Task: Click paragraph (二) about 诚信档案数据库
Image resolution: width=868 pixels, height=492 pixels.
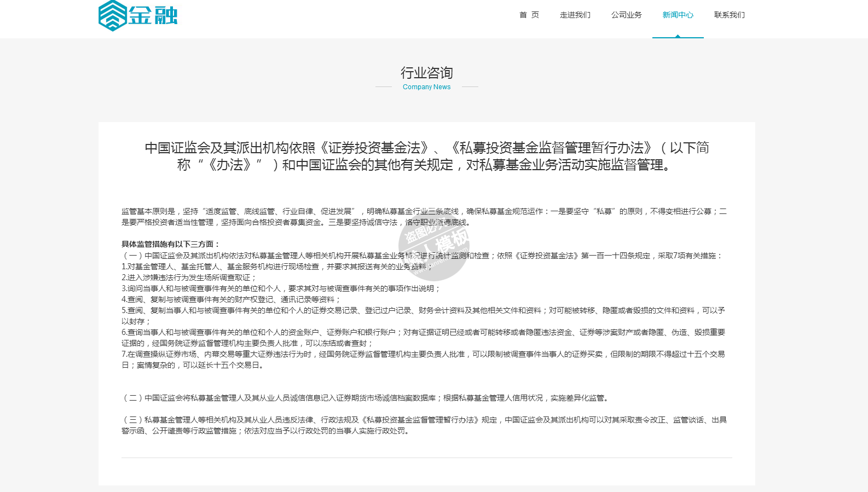Action: point(366,398)
